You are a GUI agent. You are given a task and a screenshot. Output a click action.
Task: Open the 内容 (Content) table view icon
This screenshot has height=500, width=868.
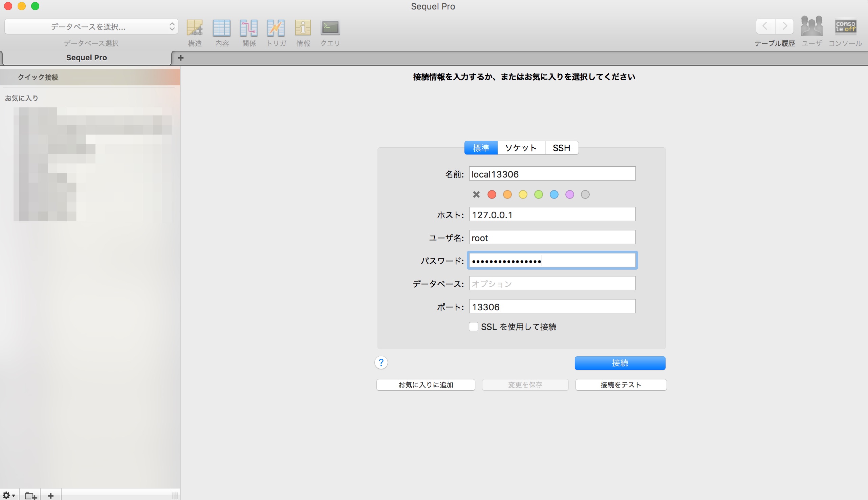(222, 28)
